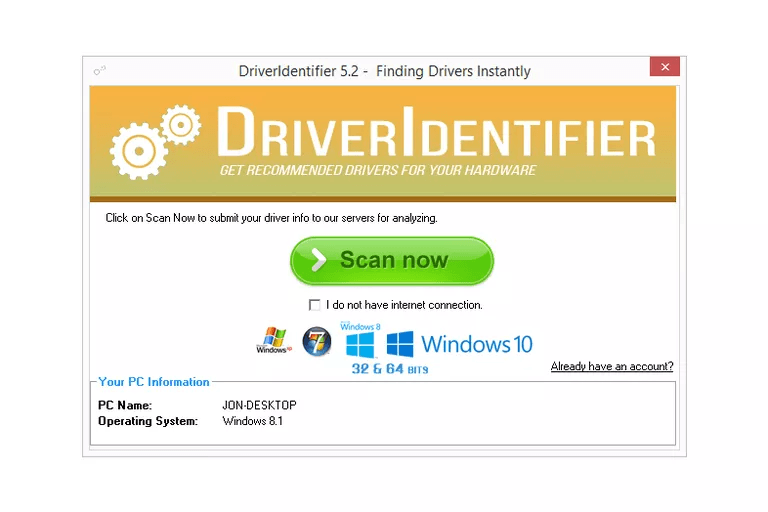Open the Already have an account link

612,366
